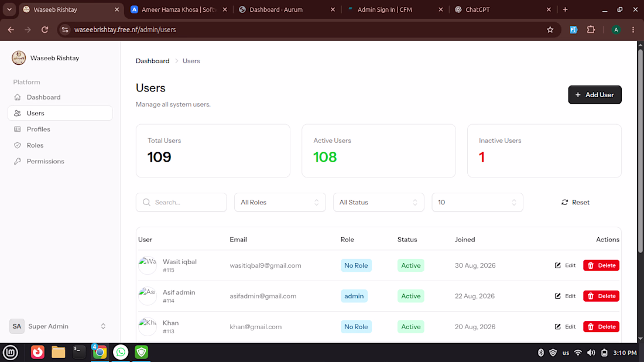The height and width of the screenshot is (362, 644).
Task: Bookmark this page with the star
Action: coord(550,30)
